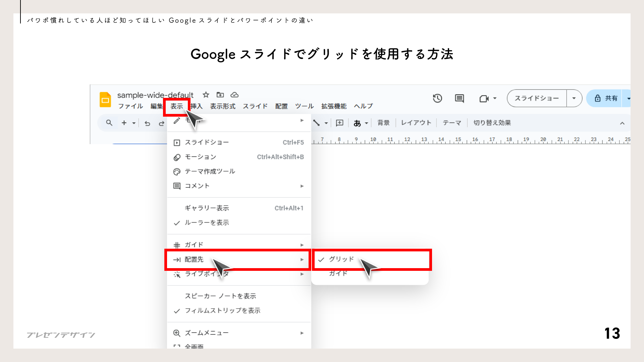Open the zoom menu ズームメニュー
The image size is (644, 362).
[239, 333]
